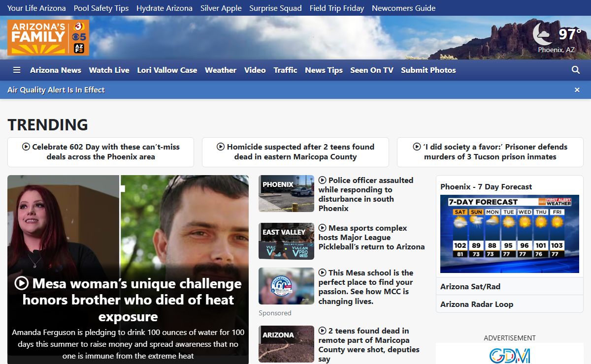Click the Sponsored label under MCC story
The height and width of the screenshot is (364, 591).
275,313
